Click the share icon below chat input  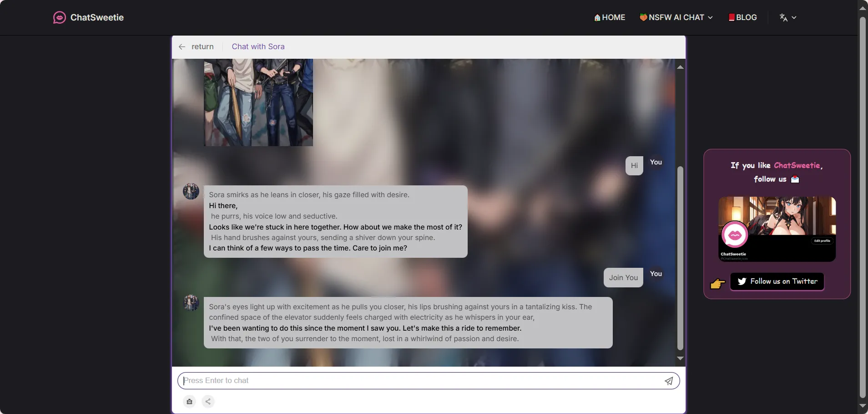point(208,401)
